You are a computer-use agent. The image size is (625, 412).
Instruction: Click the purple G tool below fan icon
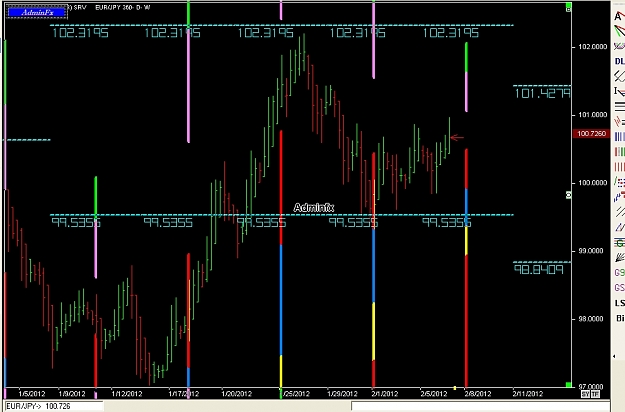619,273
